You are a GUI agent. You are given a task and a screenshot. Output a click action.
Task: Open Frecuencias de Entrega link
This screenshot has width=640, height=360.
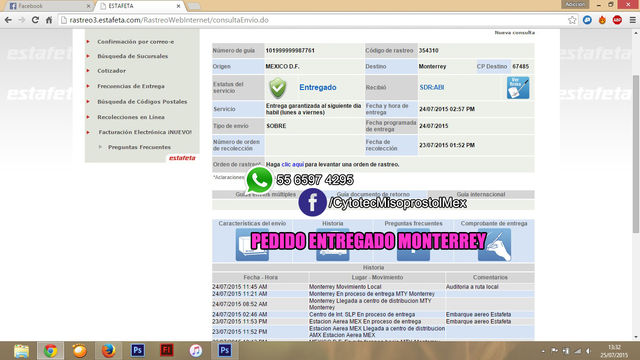[x=131, y=87]
